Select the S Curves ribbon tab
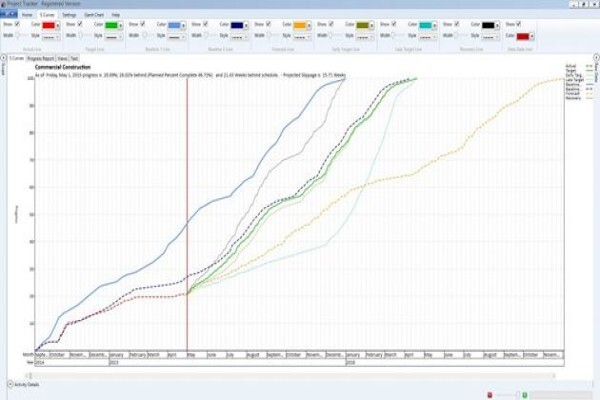The image size is (600, 400). pyautogui.click(x=47, y=15)
